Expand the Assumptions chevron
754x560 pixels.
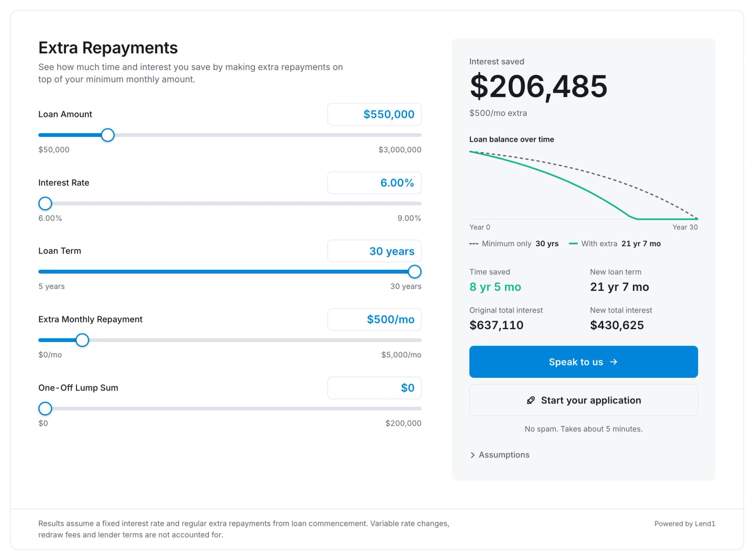pyautogui.click(x=472, y=455)
